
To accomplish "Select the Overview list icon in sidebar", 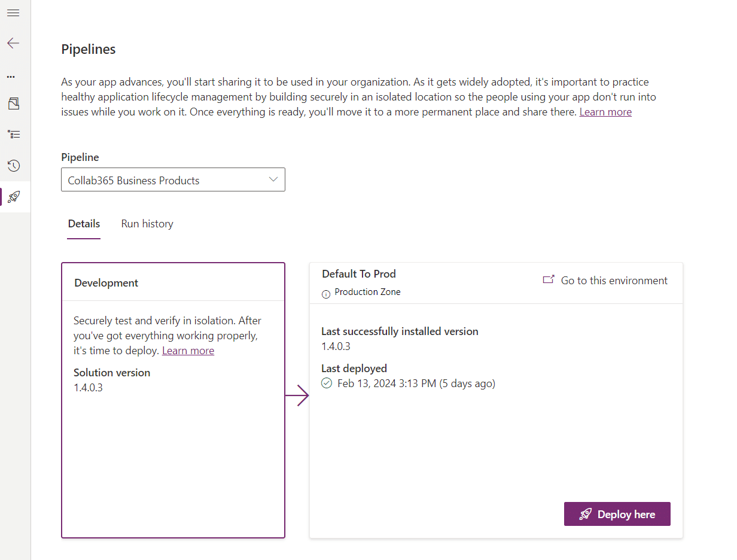I will tap(13, 134).
